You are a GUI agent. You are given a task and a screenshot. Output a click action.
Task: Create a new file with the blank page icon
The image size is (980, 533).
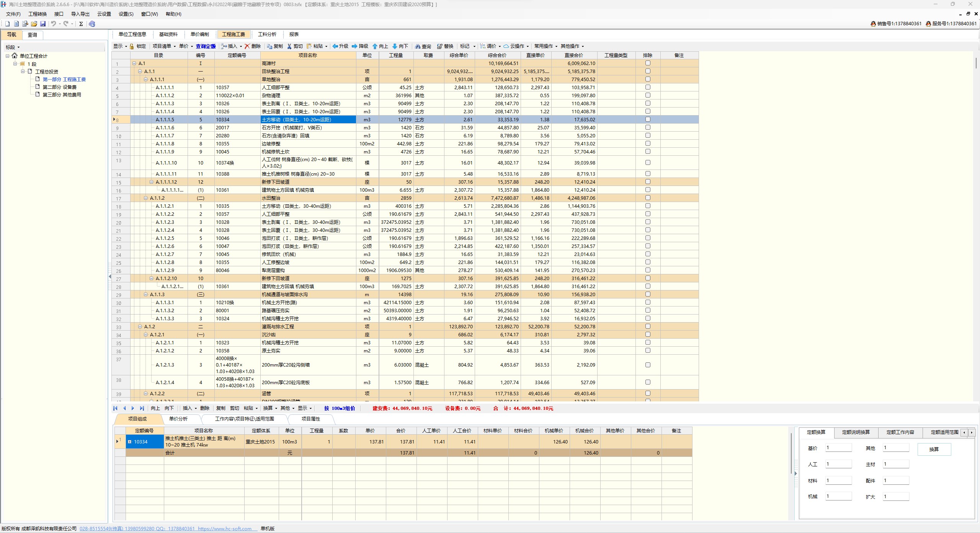(7, 24)
